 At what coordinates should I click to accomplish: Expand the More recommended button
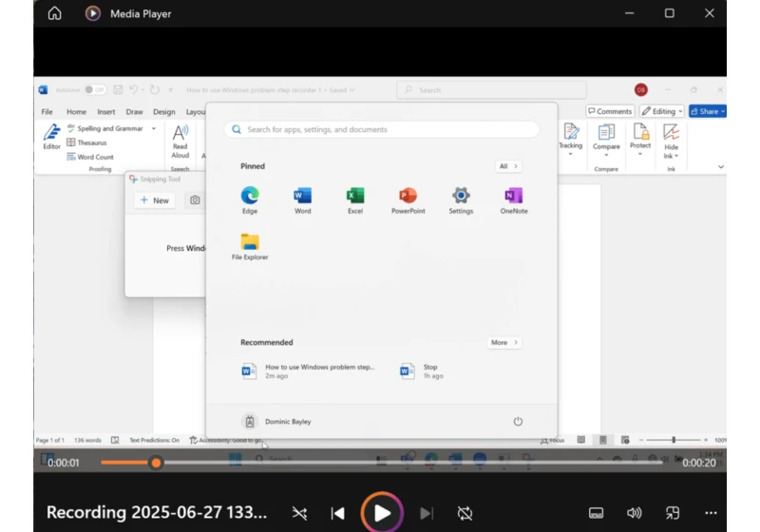(x=504, y=342)
